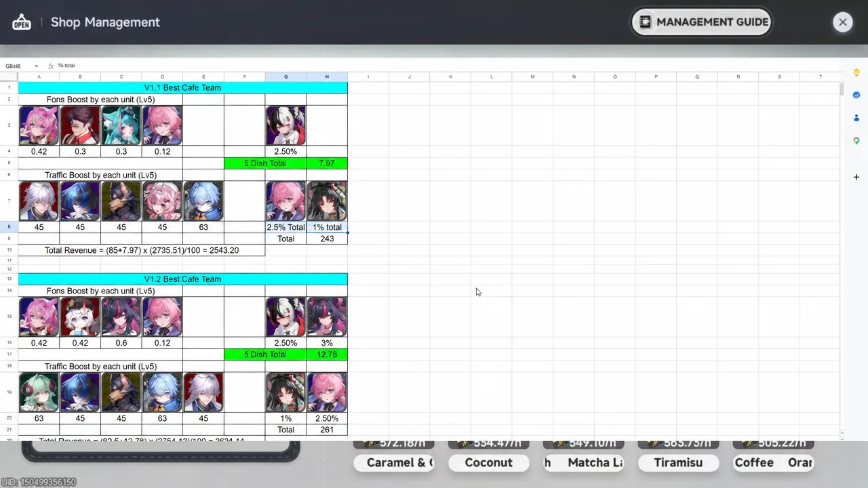
Task: Click cell showing 7.97 dish total
Action: [327, 163]
